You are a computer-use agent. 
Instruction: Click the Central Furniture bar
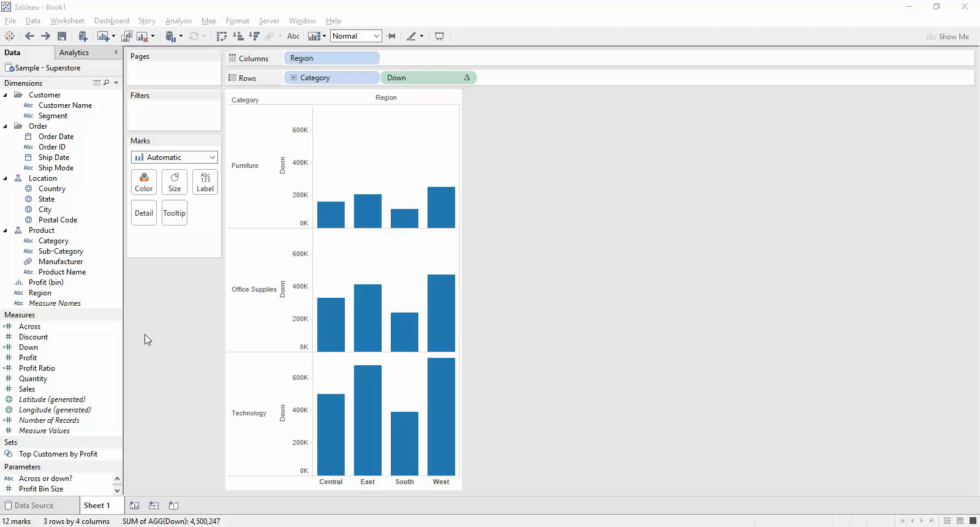pyautogui.click(x=331, y=214)
